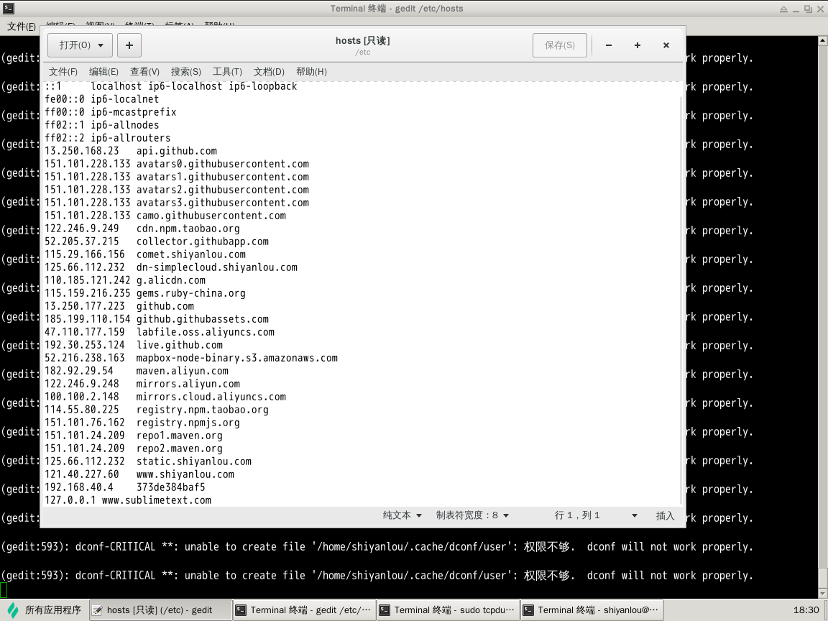Open the 搜索(S) search menu
This screenshot has height=644, width=828.
(185, 72)
